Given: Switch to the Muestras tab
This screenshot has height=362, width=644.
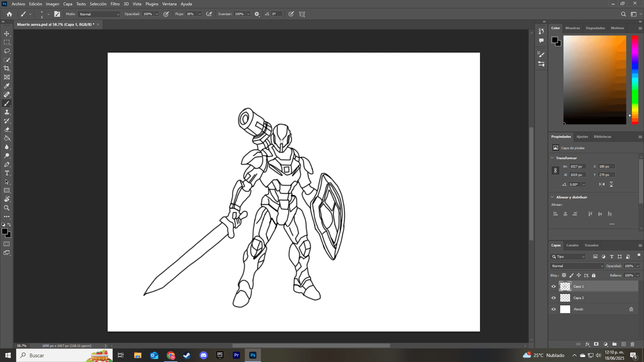Looking at the screenshot, I should (572, 28).
